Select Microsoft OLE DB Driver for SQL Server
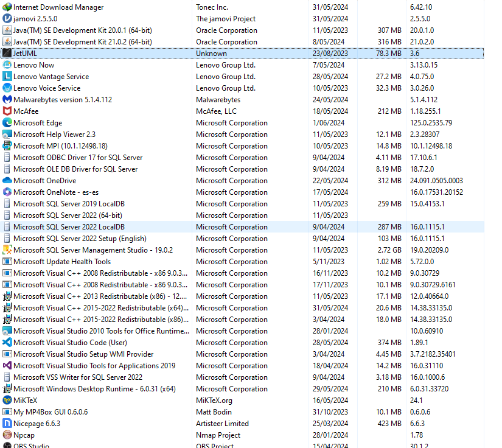This screenshot has height=448, width=502. pos(75,169)
